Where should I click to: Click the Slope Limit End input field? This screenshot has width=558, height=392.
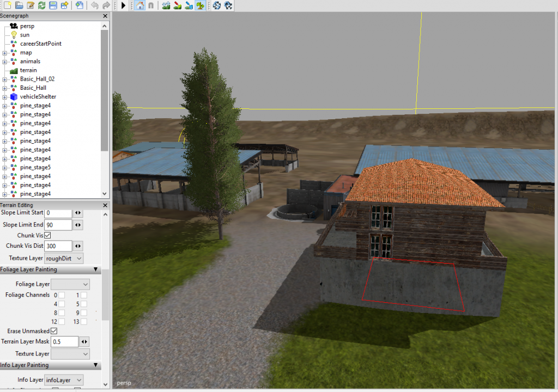coord(58,225)
